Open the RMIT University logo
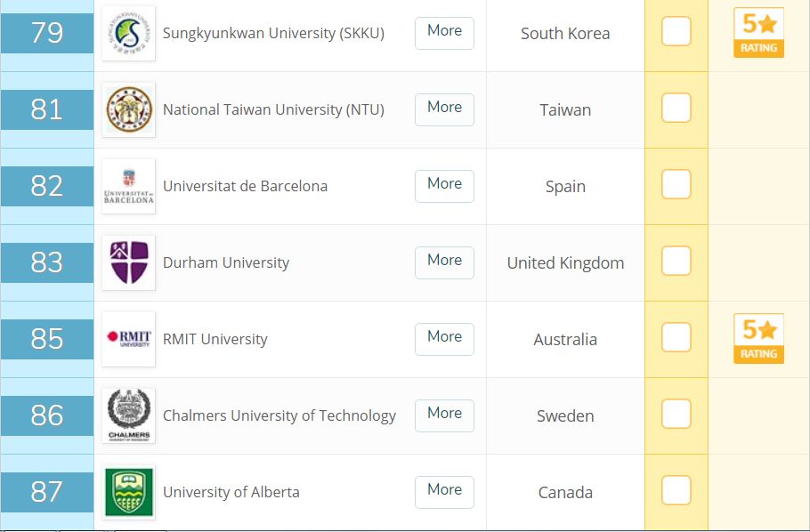The image size is (810, 532). coord(129,339)
